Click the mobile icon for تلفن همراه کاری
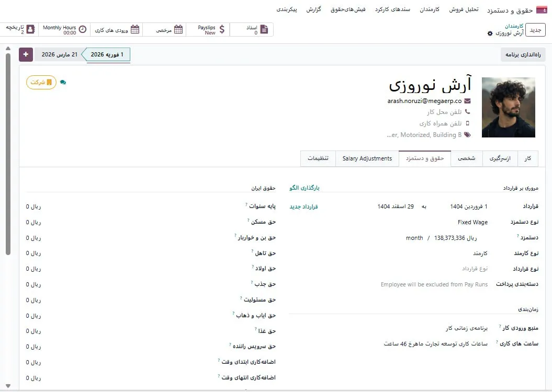The image size is (552, 392). tap(468, 123)
